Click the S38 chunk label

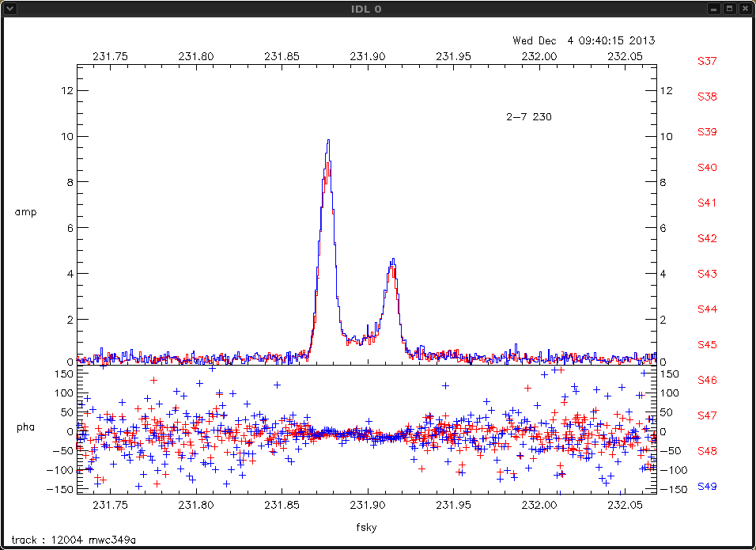[x=706, y=97]
